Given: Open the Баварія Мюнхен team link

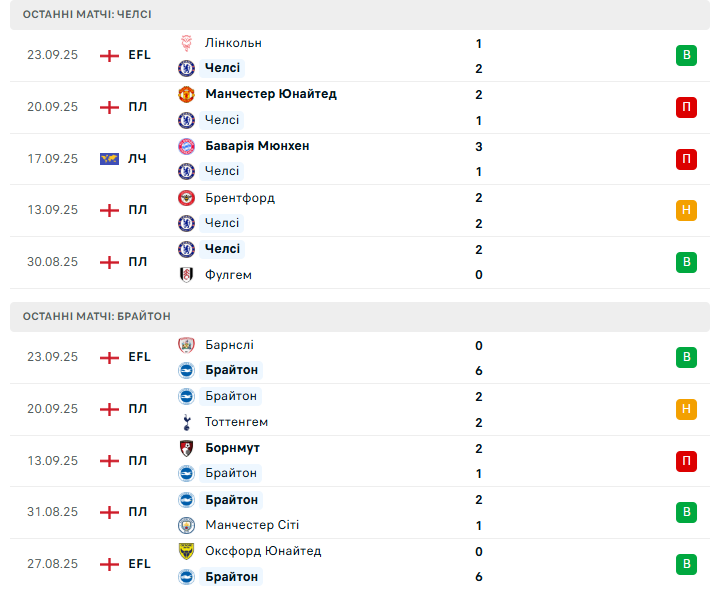Looking at the screenshot, I should [257, 146].
